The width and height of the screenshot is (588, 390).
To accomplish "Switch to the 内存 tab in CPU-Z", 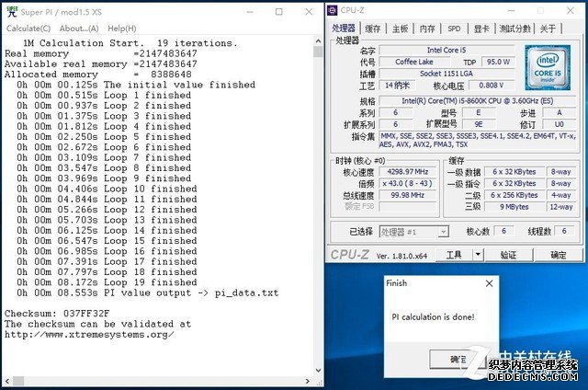I will [427, 29].
